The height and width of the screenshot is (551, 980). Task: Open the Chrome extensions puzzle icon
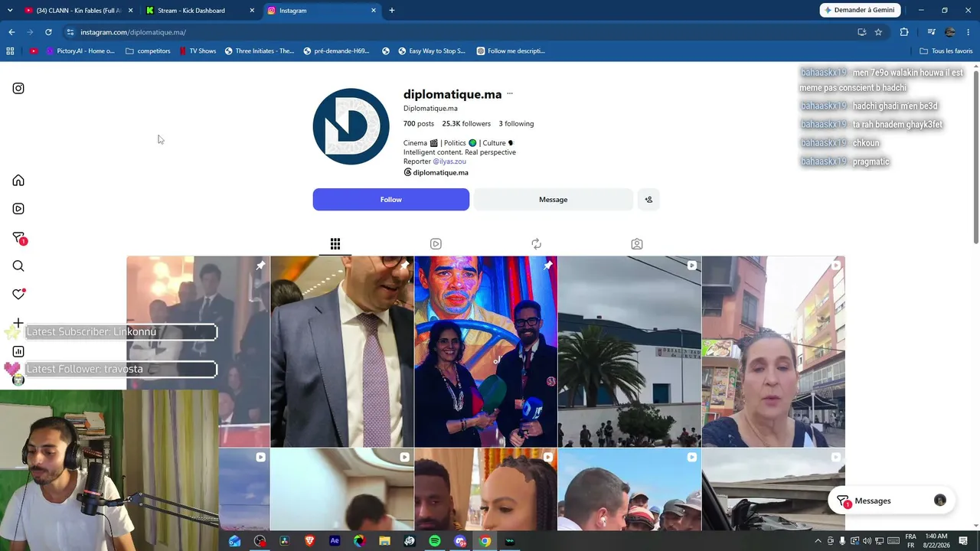tap(904, 32)
